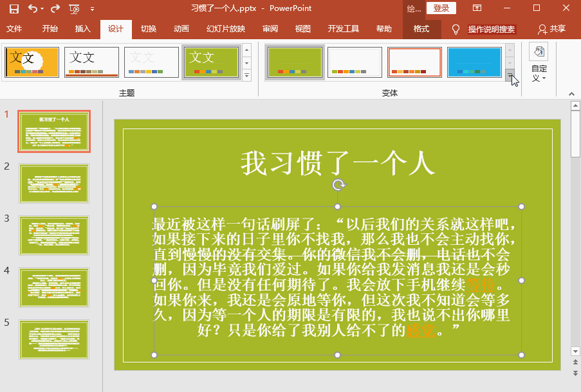Click the vertical scrollbar down arrow
Viewport: 581px width, 392px height.
[x=575, y=352]
